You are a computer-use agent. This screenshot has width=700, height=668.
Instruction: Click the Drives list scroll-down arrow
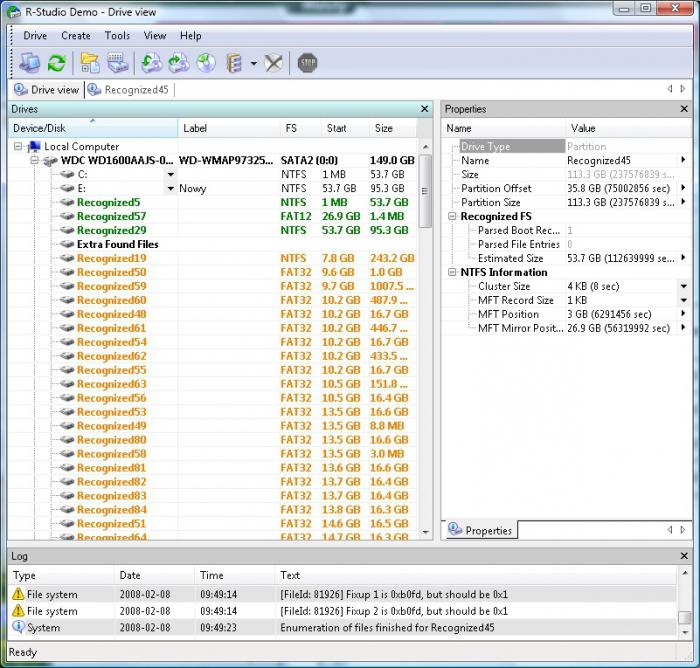(x=425, y=532)
